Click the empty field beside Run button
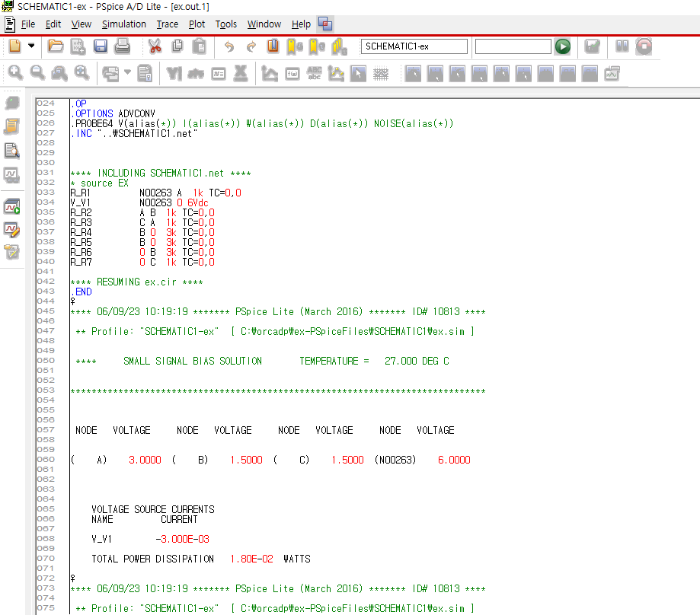700x615 pixels. [513, 46]
